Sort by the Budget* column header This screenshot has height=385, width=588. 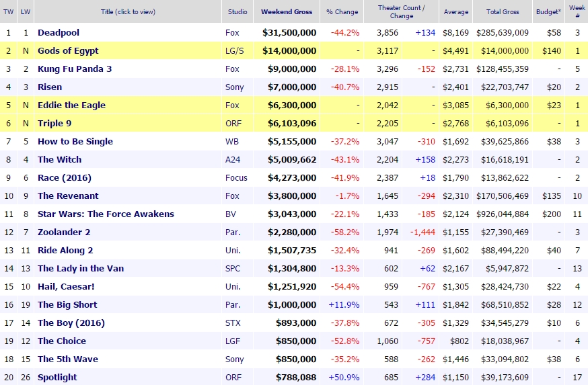click(548, 11)
